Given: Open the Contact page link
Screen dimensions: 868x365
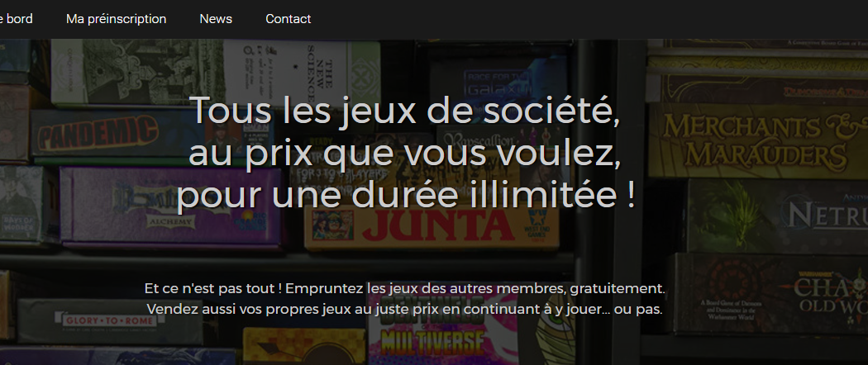Looking at the screenshot, I should [x=289, y=19].
